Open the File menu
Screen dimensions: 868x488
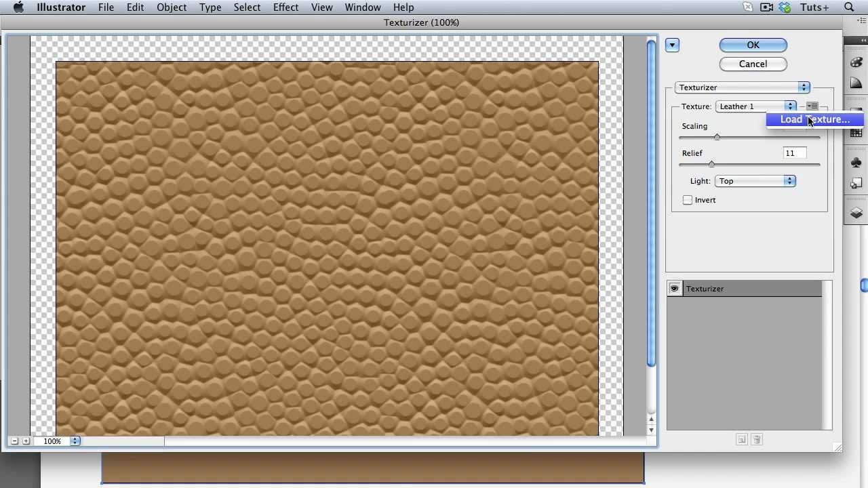(106, 7)
